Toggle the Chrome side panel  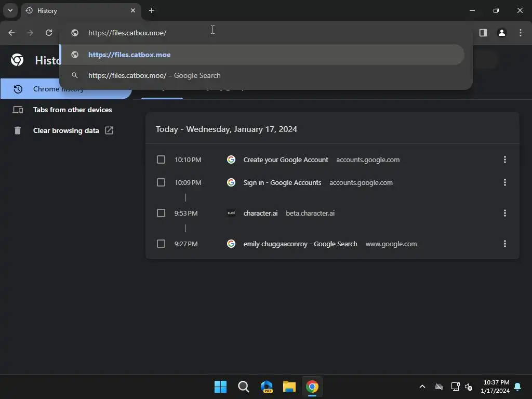(483, 33)
